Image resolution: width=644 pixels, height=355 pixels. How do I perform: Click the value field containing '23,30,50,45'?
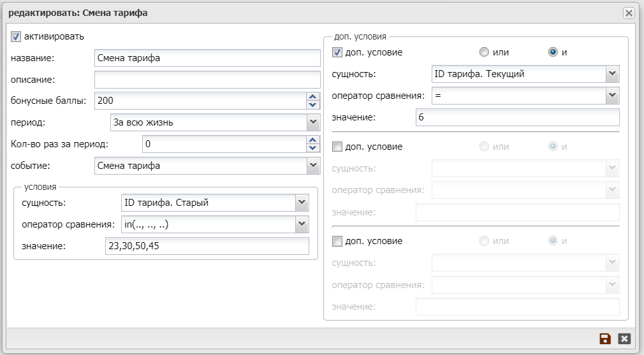coord(207,246)
